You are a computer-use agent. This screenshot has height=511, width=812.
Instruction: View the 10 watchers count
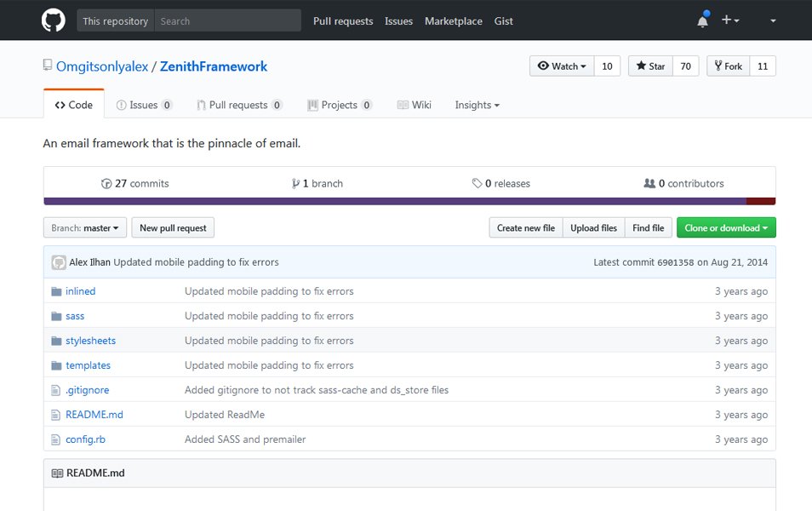(607, 66)
